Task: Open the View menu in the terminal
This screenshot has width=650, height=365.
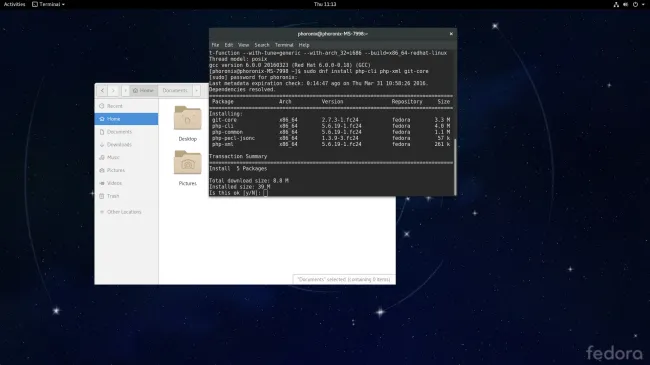Action: pyautogui.click(x=243, y=45)
